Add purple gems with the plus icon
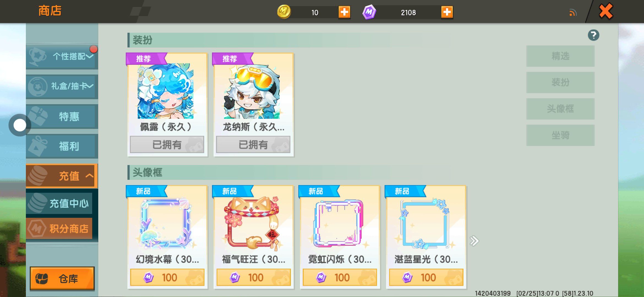This screenshot has width=644, height=297. [x=447, y=12]
